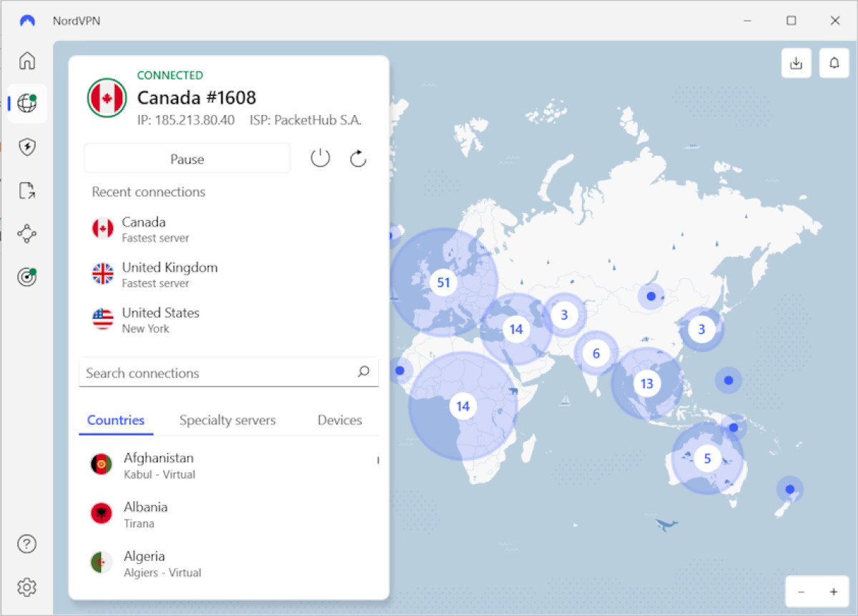Screen dimensions: 858x616
Task: Click the Search connections field
Action: click(x=228, y=372)
